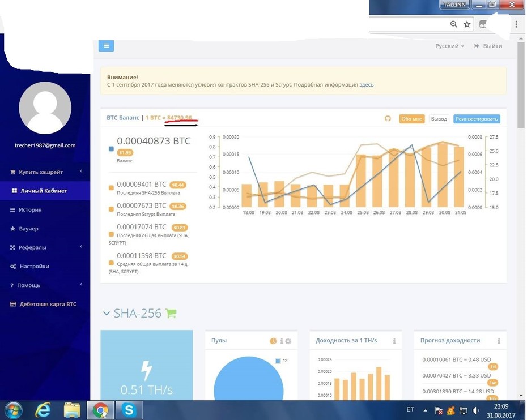Open Ваучер in the sidebar
The width and height of the screenshot is (527, 420).
pos(45,229)
